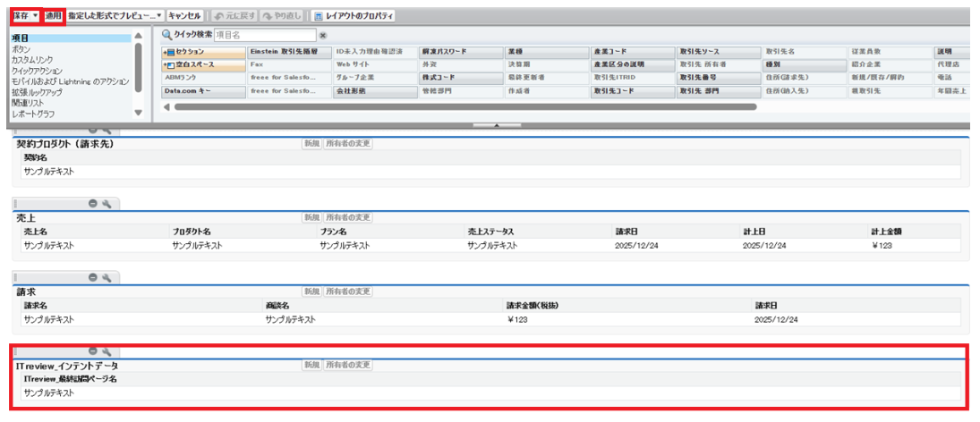Clear the quick find search box
This screenshot has height=422, width=980.
pos(323,36)
